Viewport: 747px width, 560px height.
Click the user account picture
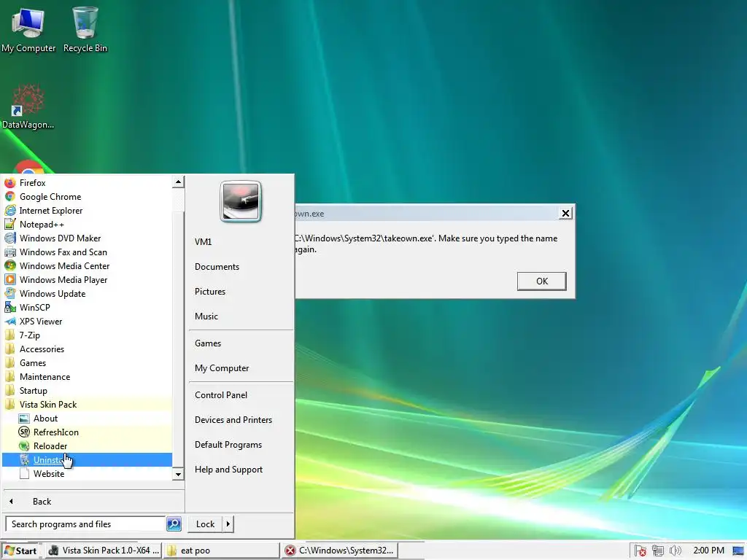(241, 201)
